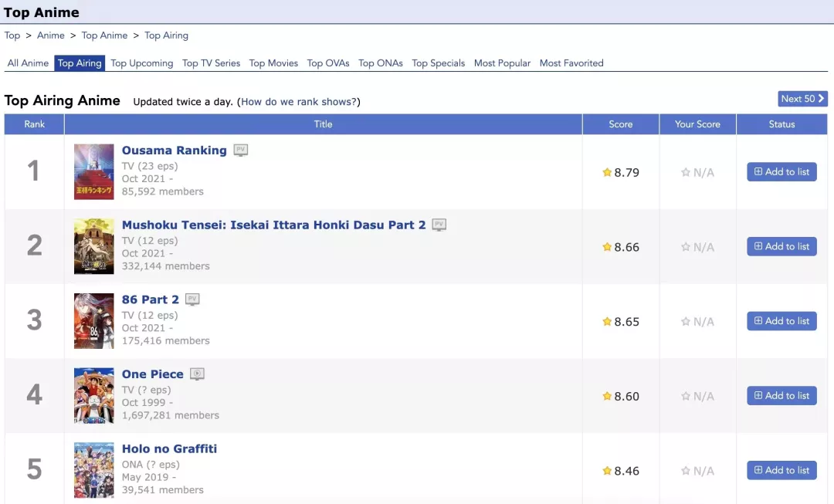The width and height of the screenshot is (834, 504).
Task: Click the N/A your-score star for Holo no Graffiti
Action: coord(686,471)
